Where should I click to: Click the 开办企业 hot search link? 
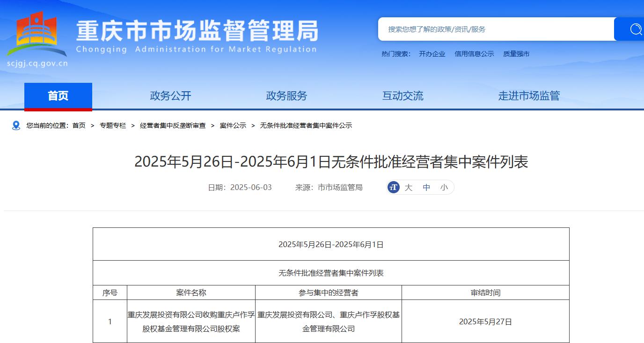[432, 54]
